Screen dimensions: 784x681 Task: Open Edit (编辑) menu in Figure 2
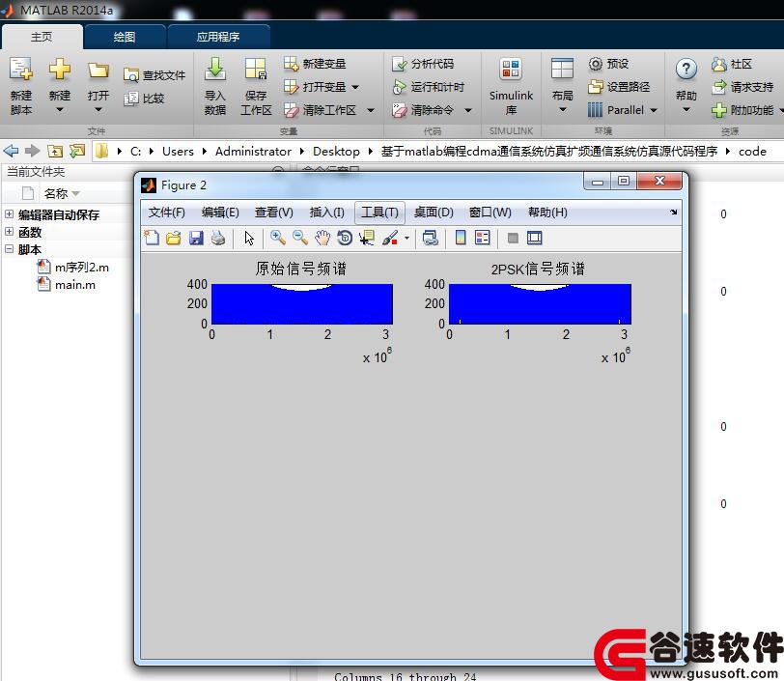[220, 213]
